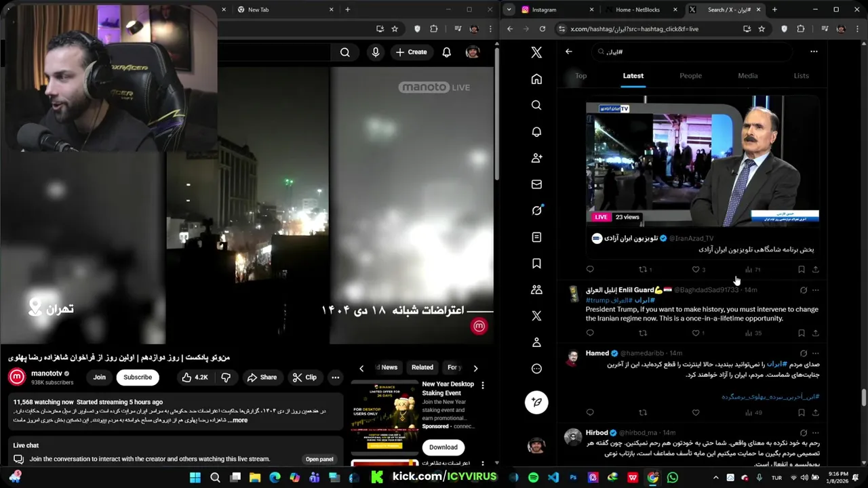Like Hamed's post

tap(695, 412)
